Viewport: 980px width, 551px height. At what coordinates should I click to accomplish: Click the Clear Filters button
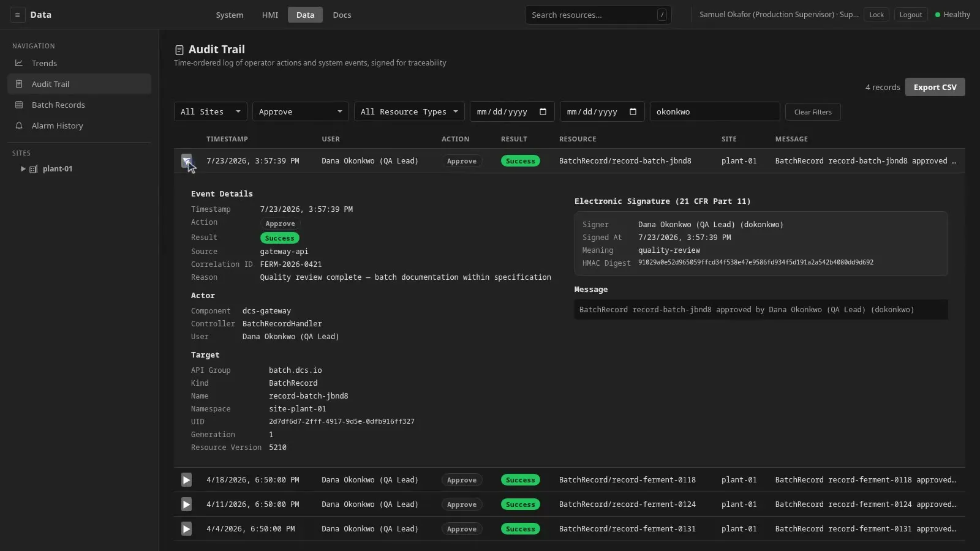(813, 112)
